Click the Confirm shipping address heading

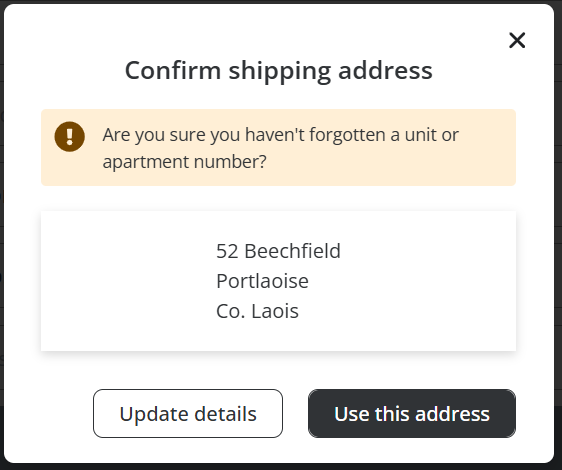pos(278,71)
